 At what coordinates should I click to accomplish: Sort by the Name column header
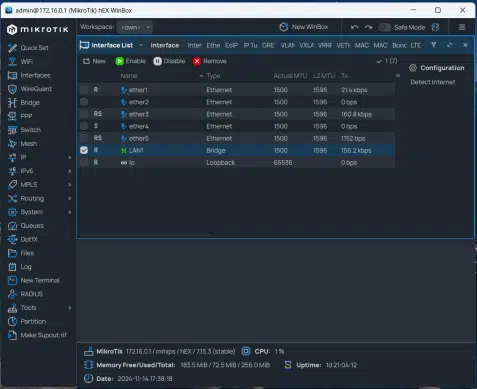[129, 76]
